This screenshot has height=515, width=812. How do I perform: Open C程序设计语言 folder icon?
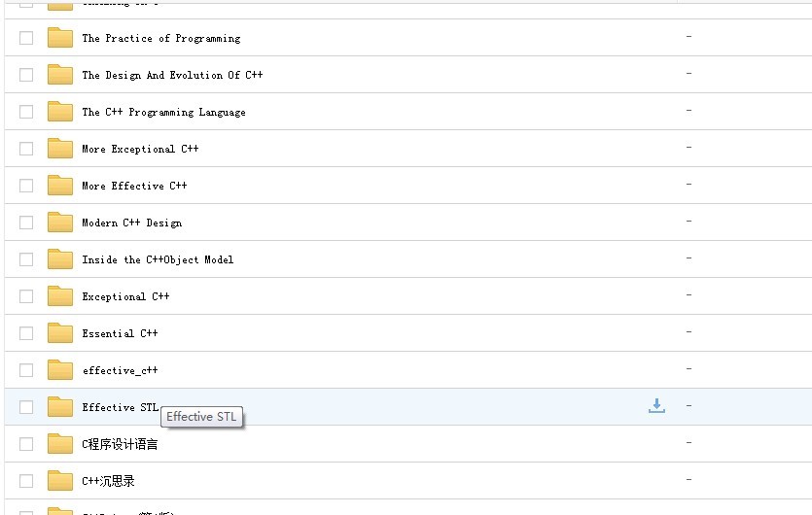[60, 444]
